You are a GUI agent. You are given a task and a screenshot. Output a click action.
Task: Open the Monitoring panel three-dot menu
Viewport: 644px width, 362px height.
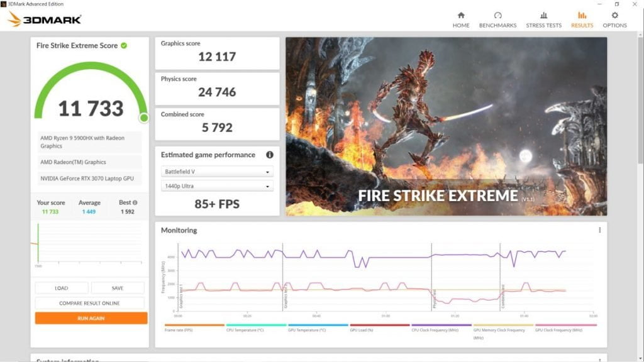(x=599, y=230)
